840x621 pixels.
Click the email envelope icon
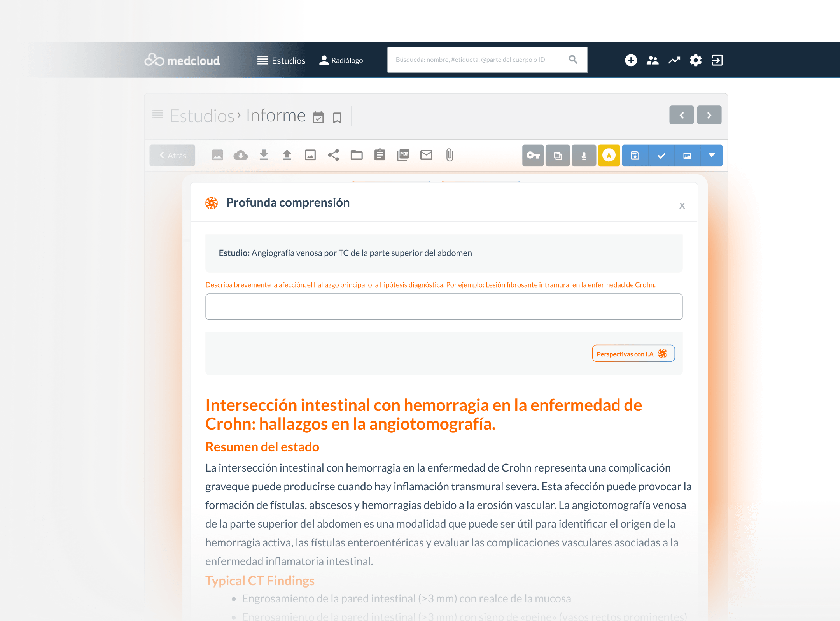coord(426,155)
